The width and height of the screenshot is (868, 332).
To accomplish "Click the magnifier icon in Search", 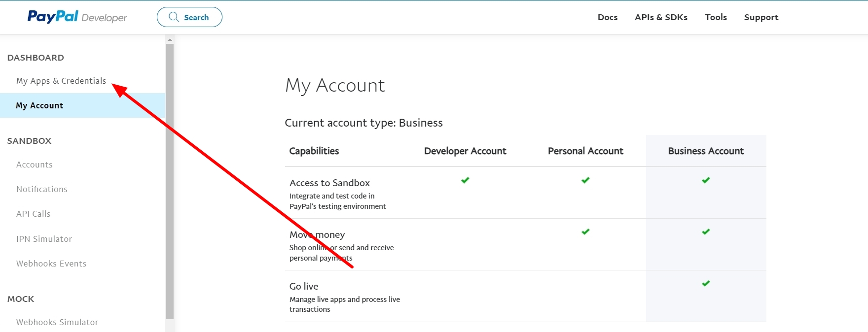I will (x=174, y=17).
